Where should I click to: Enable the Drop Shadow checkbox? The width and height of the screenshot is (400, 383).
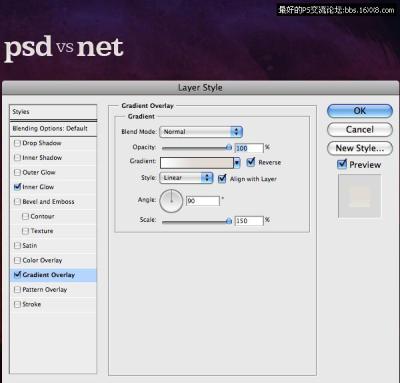coord(17,143)
